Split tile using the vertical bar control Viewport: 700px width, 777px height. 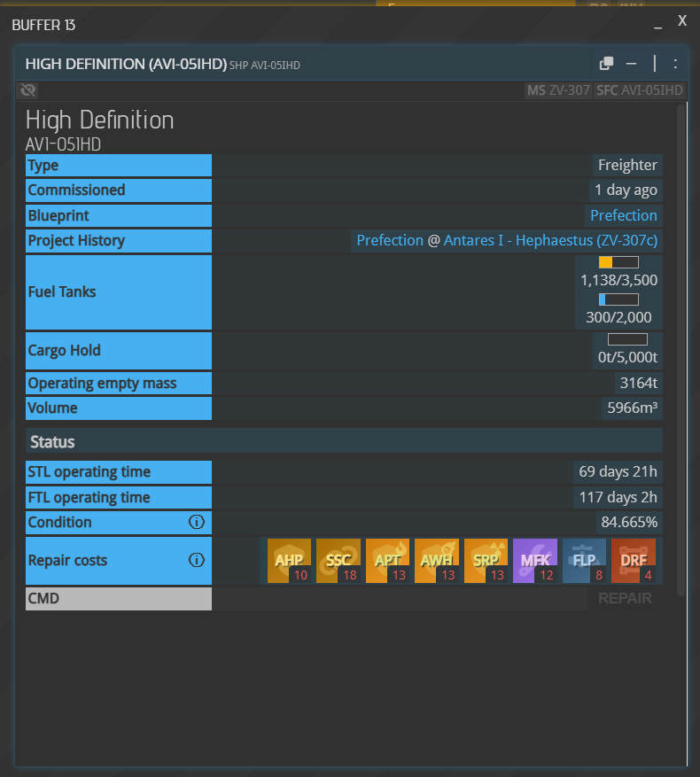click(x=655, y=63)
